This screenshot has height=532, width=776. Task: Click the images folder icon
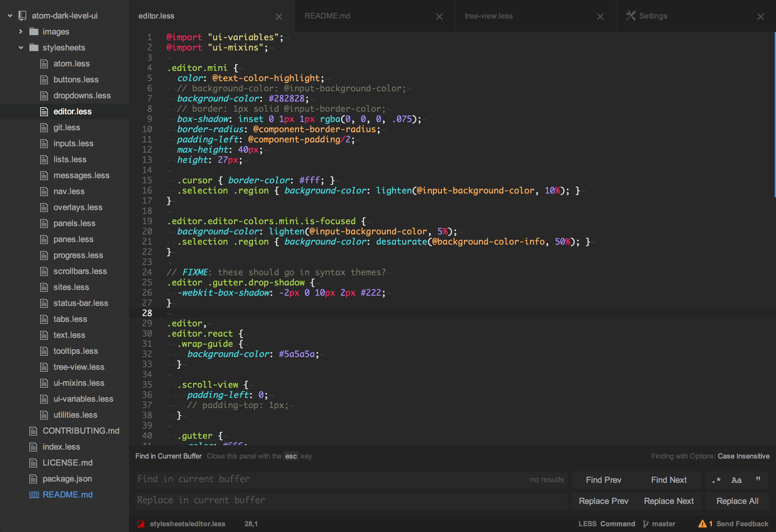pos(34,32)
